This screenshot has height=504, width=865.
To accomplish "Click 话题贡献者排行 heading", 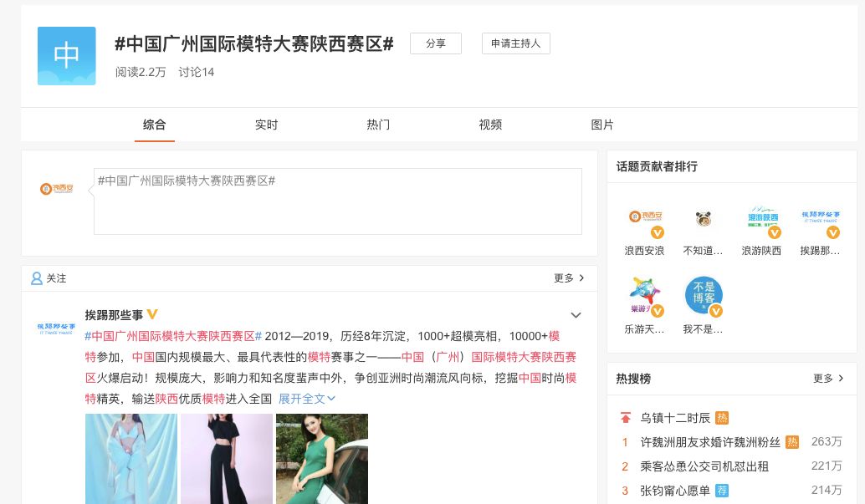I will click(657, 166).
